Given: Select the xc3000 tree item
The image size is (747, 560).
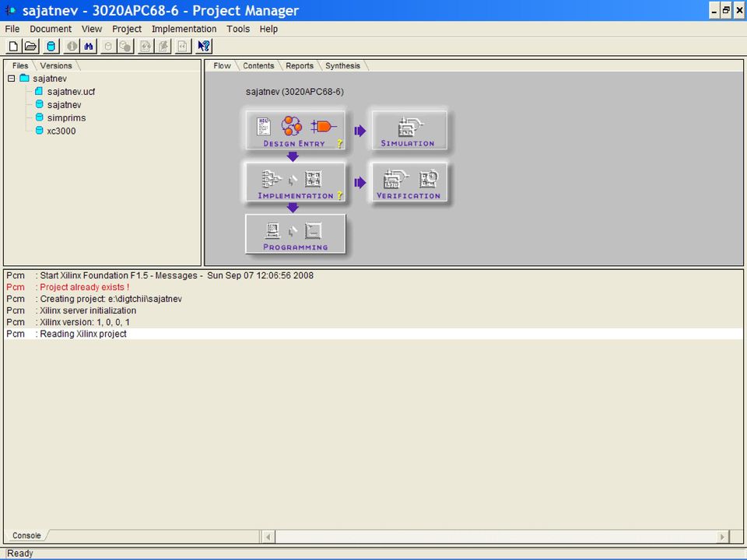Looking at the screenshot, I should tap(61, 131).
